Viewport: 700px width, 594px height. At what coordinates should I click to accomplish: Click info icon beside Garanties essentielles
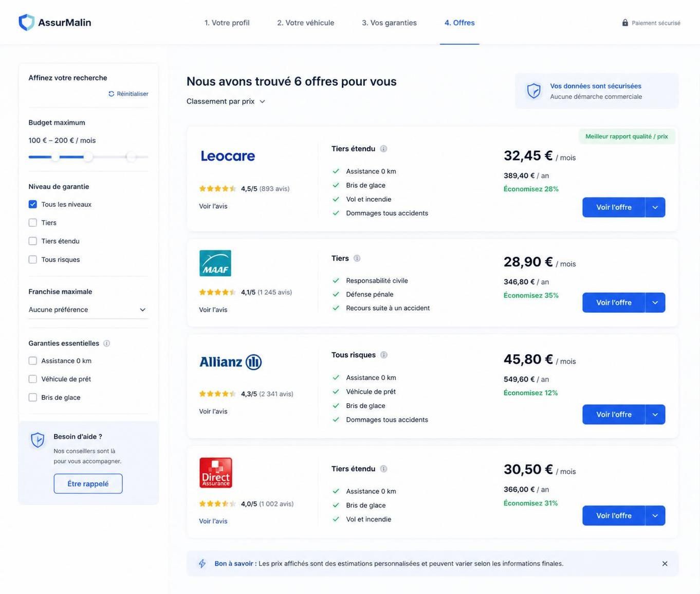[106, 343]
